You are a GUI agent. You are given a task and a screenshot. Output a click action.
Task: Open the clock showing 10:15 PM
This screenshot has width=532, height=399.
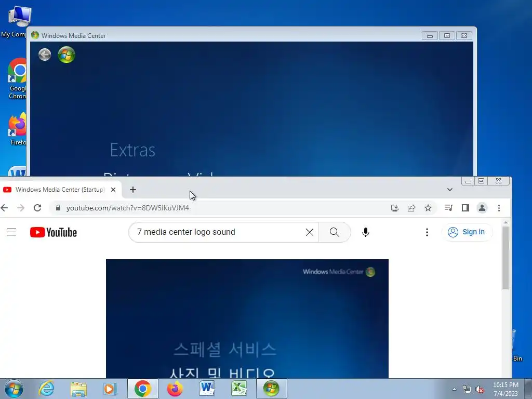click(x=506, y=389)
